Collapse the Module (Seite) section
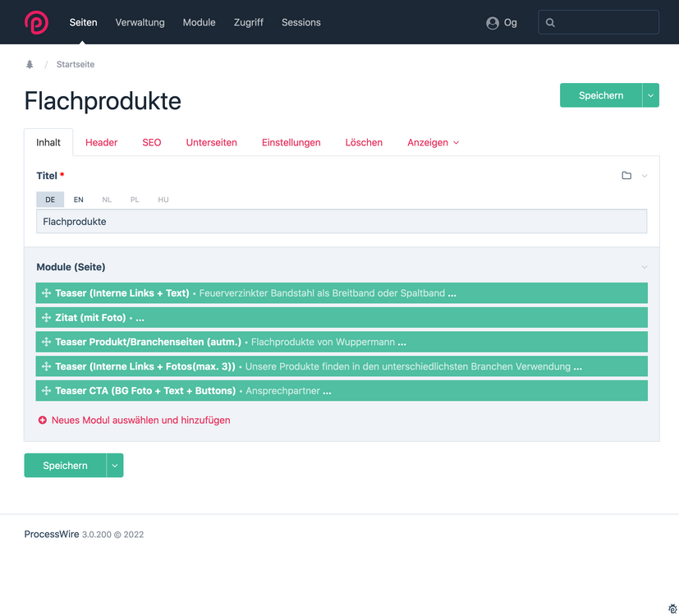 [645, 267]
